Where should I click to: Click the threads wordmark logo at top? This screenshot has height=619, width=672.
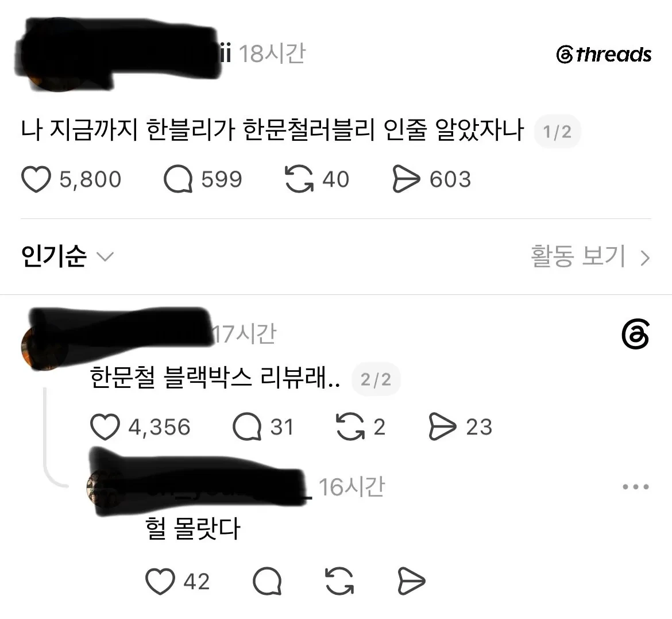point(604,55)
